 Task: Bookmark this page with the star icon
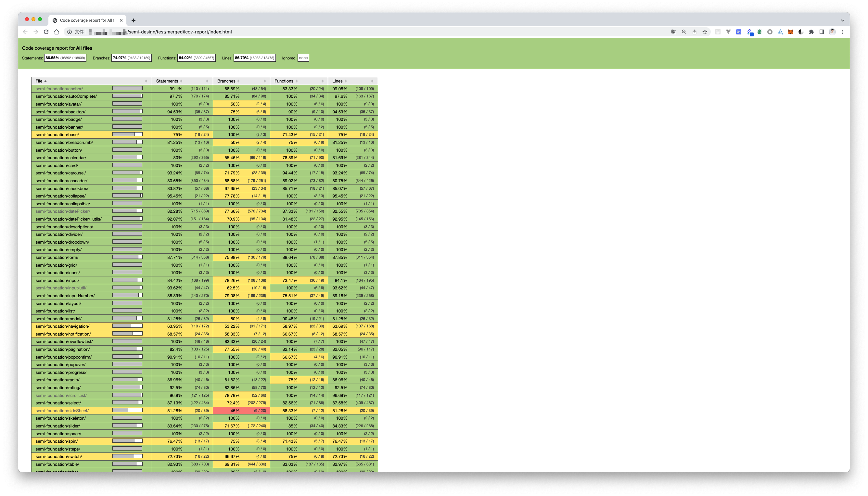pos(705,32)
